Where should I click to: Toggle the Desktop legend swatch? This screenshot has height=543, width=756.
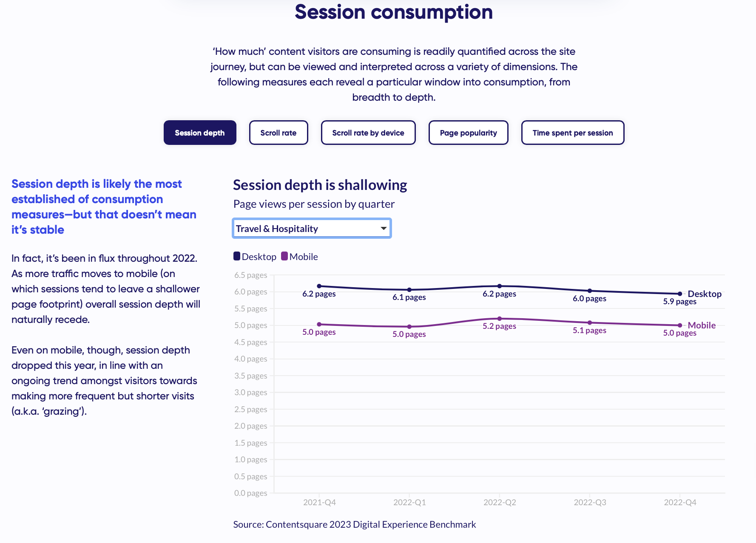237,256
